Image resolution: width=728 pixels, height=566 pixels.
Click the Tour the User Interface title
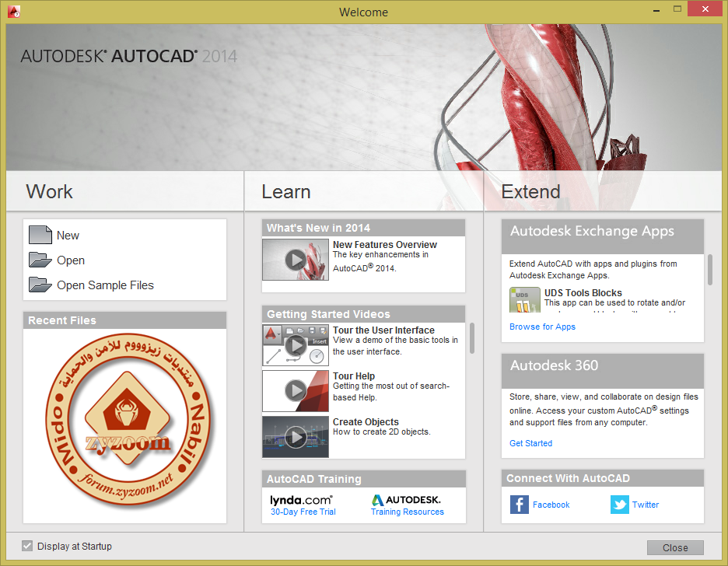click(x=383, y=330)
